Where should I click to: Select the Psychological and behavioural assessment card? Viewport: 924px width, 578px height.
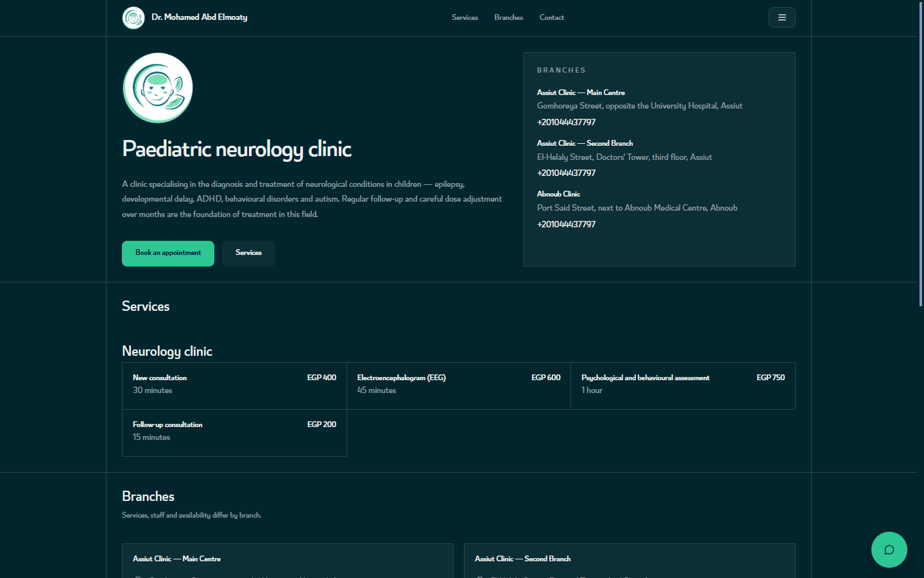[683, 386]
